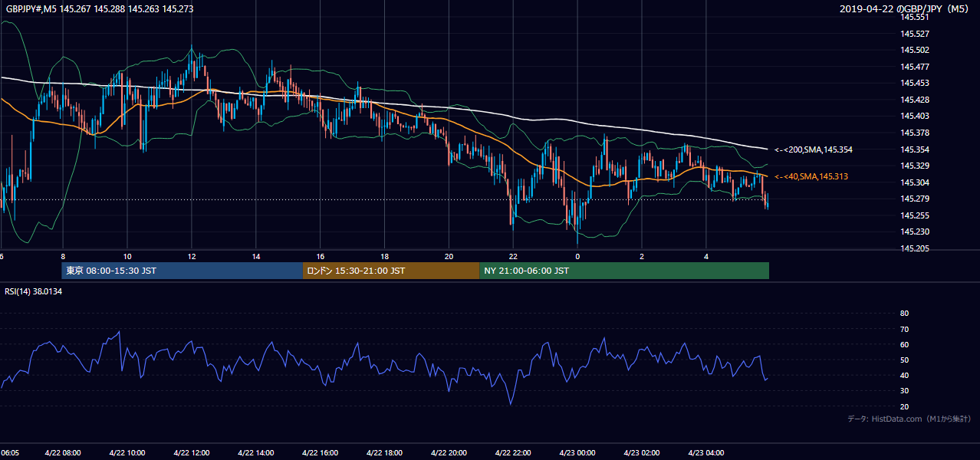
Task: Click the 4/22 22:00 time axis label
Action: coord(514,453)
